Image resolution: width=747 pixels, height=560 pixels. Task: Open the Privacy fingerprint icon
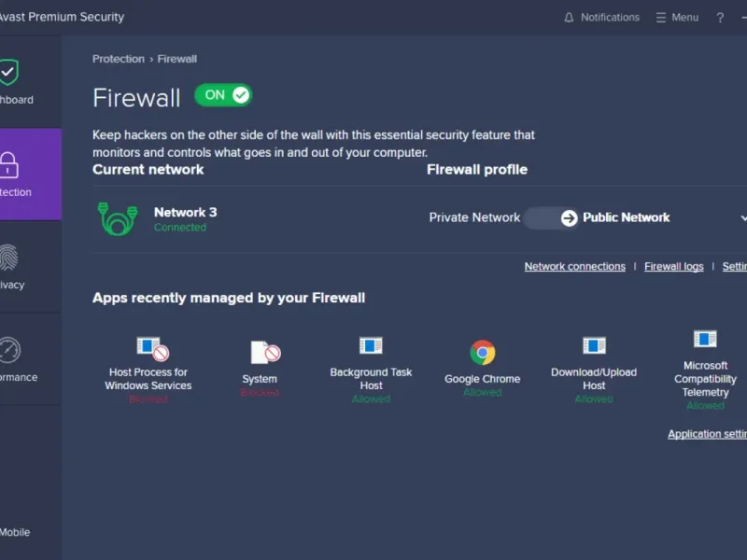(8, 258)
